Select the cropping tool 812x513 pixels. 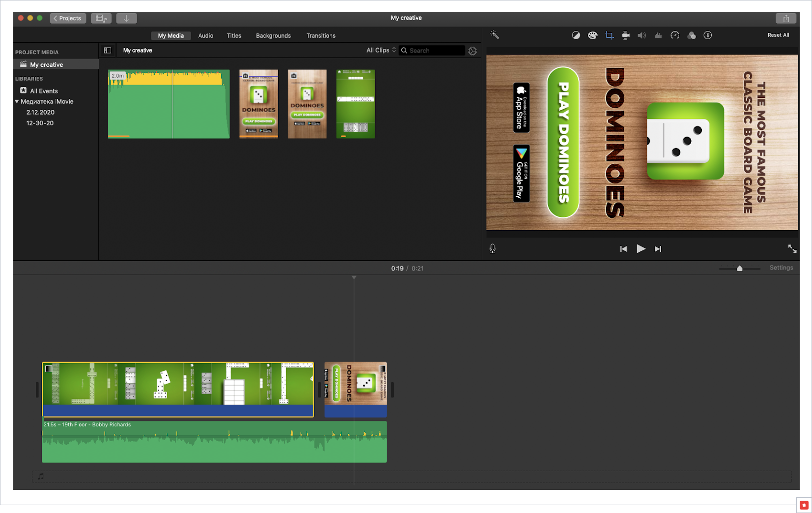[x=609, y=35]
